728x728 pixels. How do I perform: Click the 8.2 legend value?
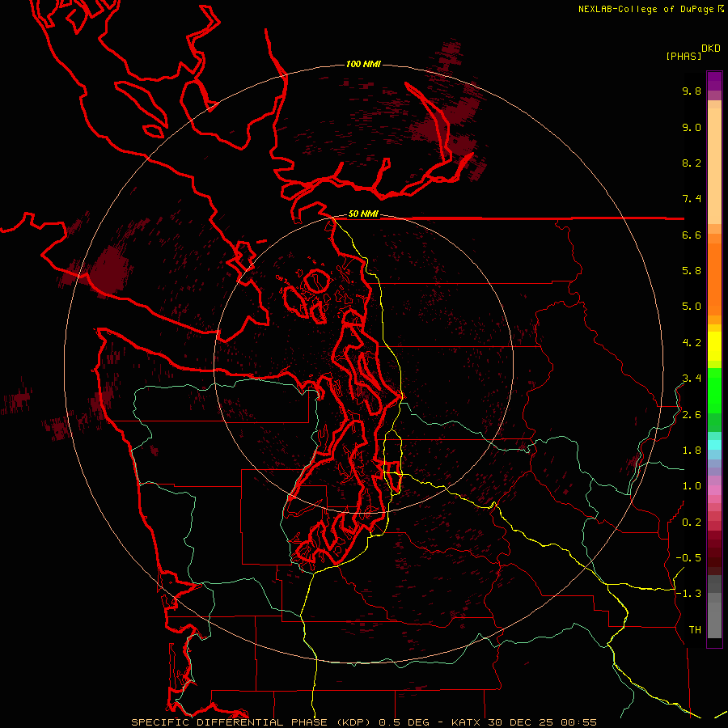pyautogui.click(x=692, y=163)
